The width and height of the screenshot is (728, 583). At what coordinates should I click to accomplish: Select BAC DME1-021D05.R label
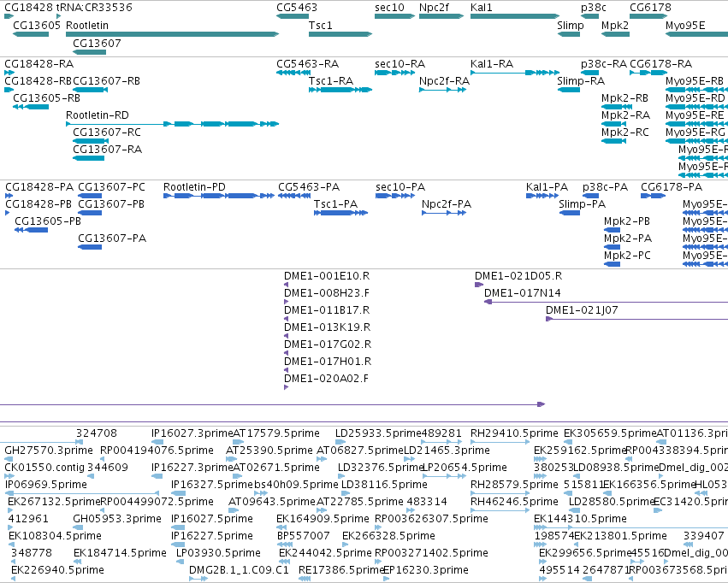point(518,276)
